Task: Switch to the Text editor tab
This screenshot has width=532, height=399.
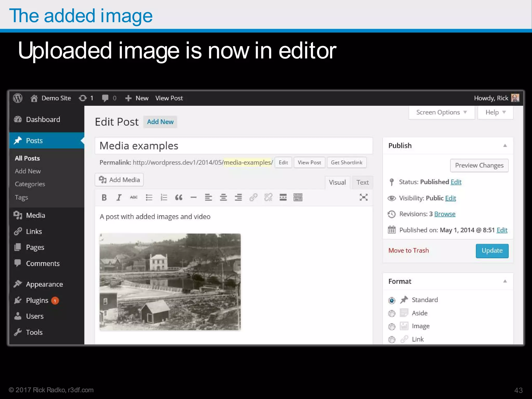Action: (362, 182)
